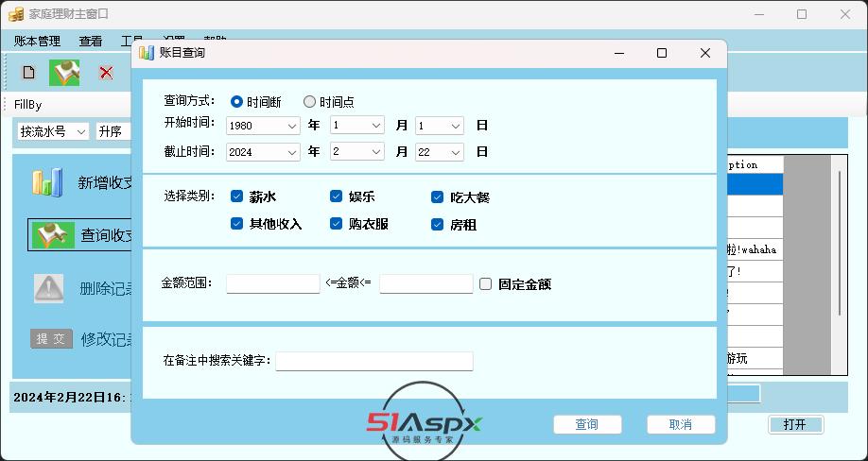Click the bar chart icon beside 新增收支
The width and height of the screenshot is (868, 461).
click(x=47, y=182)
